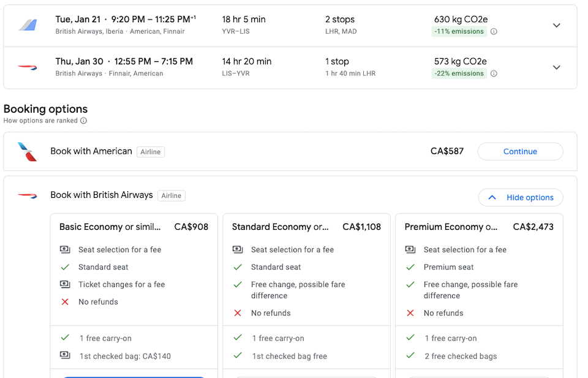Viewport: 588px width, 378px height.
Task: Click British Airways logo in booking options
Action: click(x=28, y=195)
